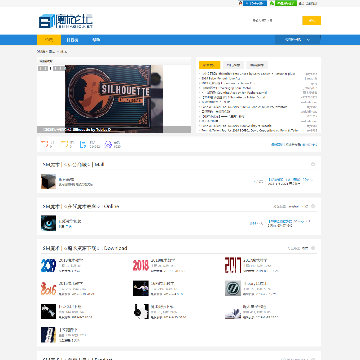360x360 pixels.
Task: Switch to the third latest-posts tab
Action: pyautogui.click(x=258, y=65)
